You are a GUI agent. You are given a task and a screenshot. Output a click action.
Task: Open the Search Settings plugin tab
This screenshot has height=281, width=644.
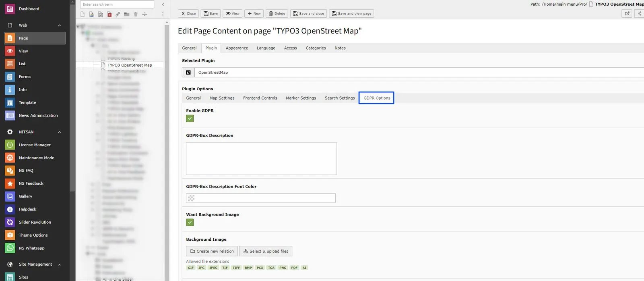point(340,98)
